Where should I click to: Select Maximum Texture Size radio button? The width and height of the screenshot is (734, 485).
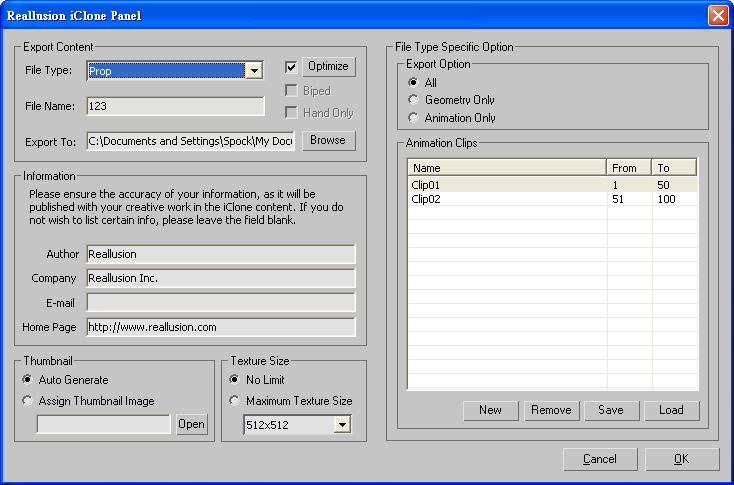click(x=236, y=401)
